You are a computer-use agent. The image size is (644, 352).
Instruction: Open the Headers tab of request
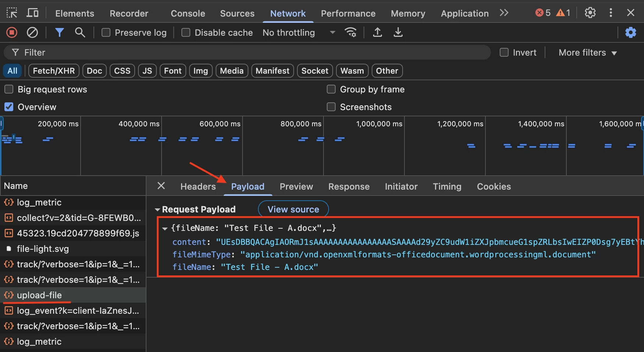(x=198, y=187)
